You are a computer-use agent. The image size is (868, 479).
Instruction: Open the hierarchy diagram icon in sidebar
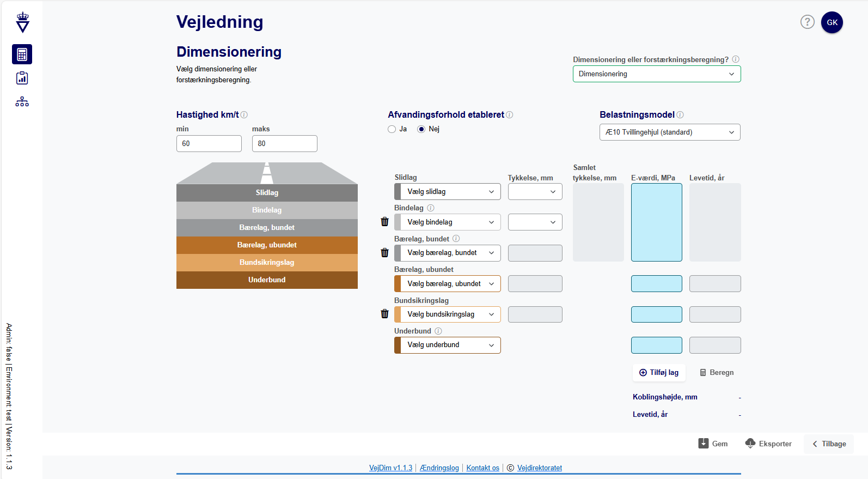pyautogui.click(x=22, y=102)
